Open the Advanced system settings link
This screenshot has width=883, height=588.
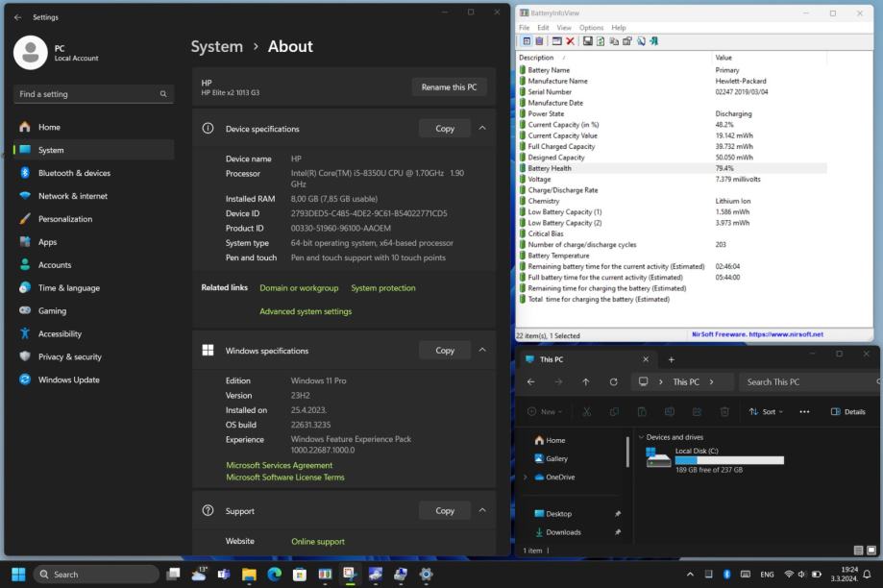(306, 311)
